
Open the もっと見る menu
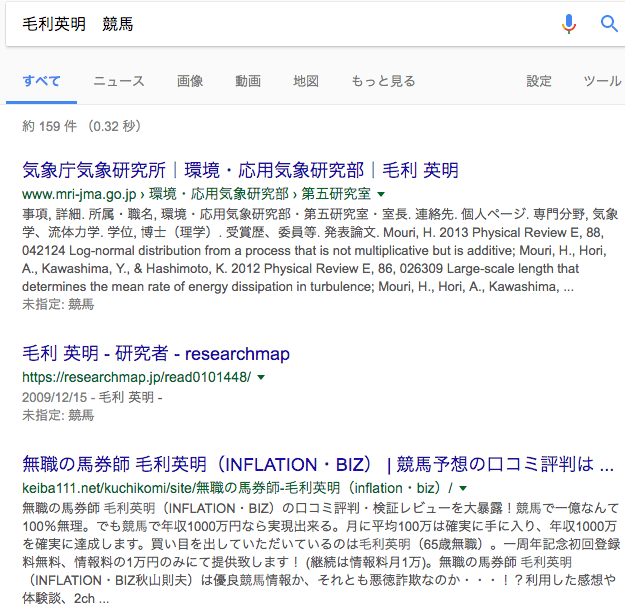[x=383, y=81]
